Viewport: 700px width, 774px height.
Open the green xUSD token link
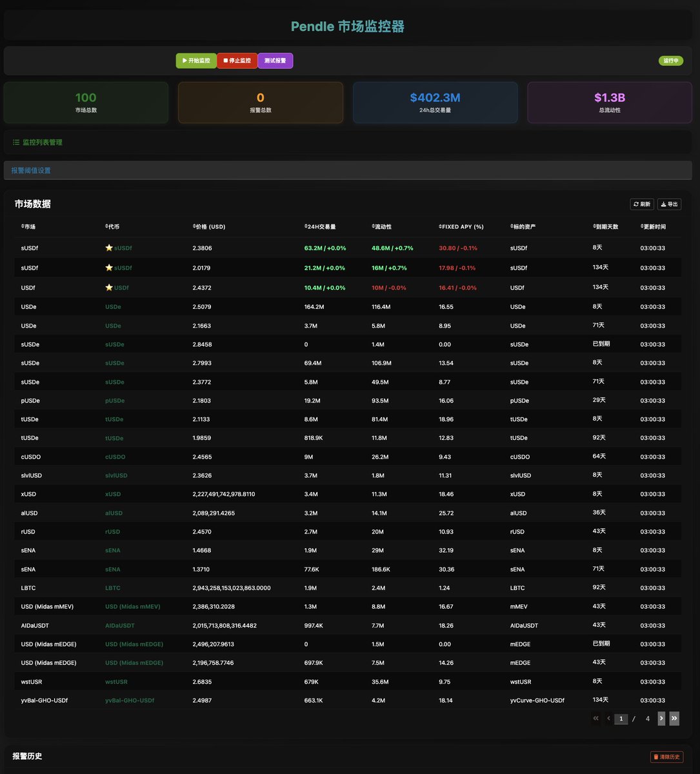[113, 494]
